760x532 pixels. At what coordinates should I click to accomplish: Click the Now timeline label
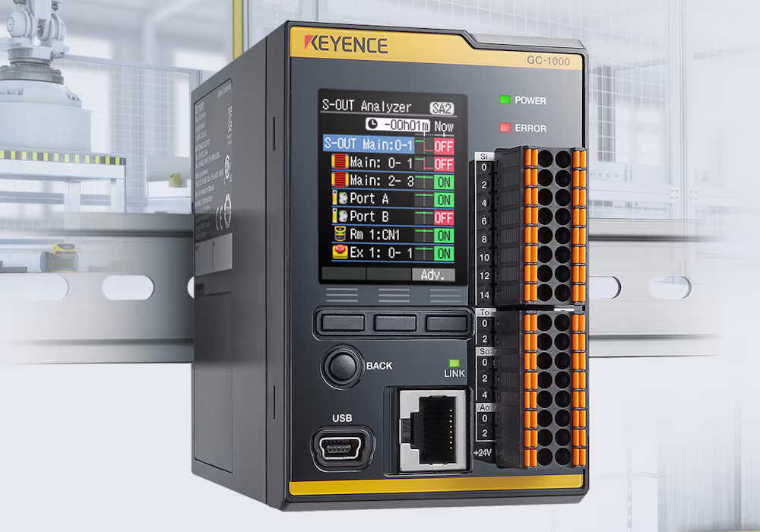point(444,126)
